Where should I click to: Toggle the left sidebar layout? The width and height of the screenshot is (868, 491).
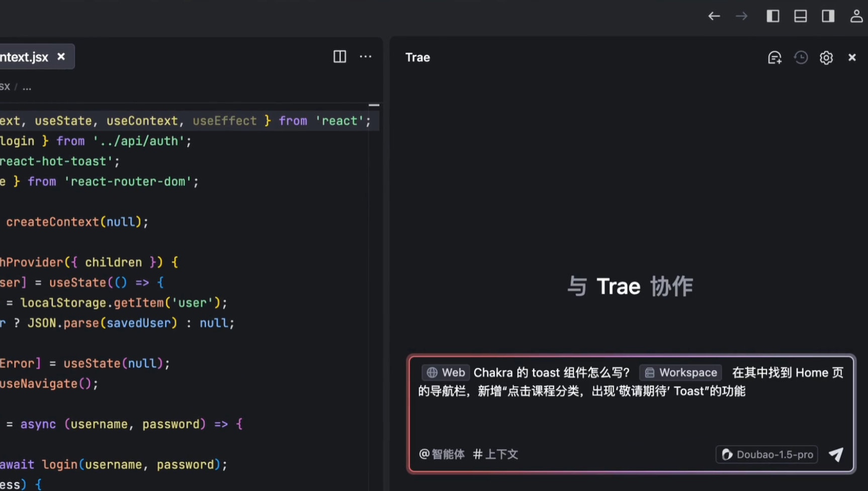773,16
